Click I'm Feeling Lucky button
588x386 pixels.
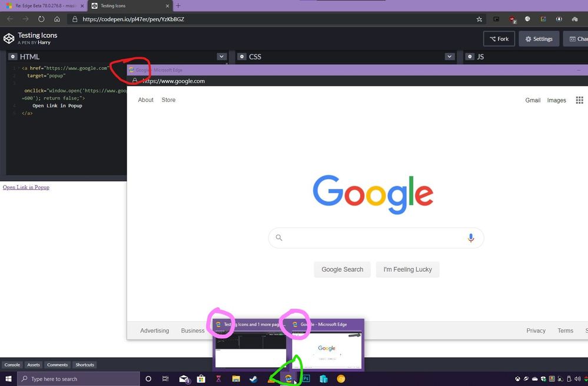408,269
